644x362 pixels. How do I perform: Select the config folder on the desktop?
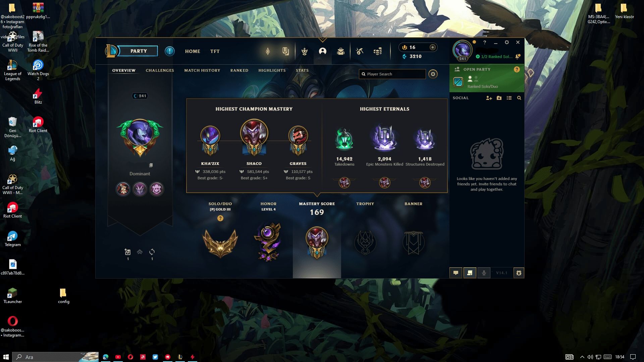pyautogui.click(x=63, y=296)
